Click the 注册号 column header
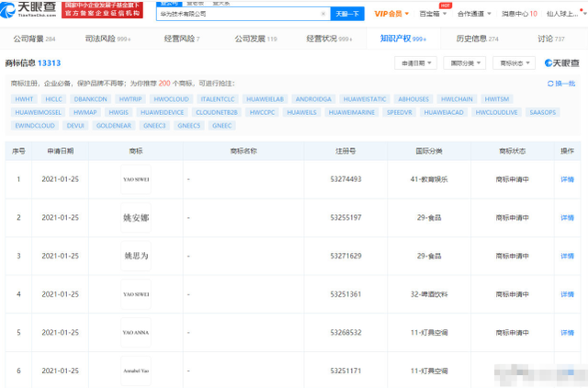This screenshot has width=588, height=388. 345,151
